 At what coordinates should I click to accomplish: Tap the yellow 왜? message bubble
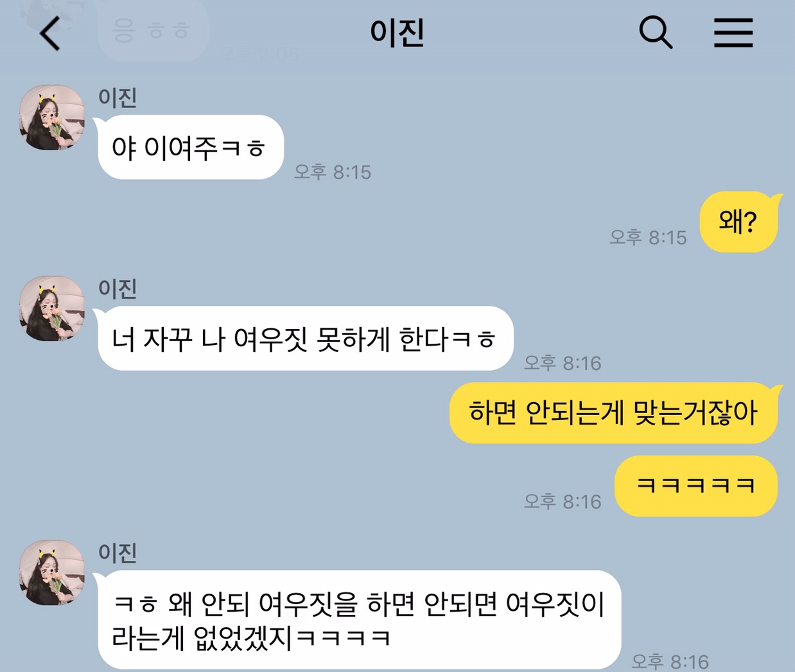[739, 222]
